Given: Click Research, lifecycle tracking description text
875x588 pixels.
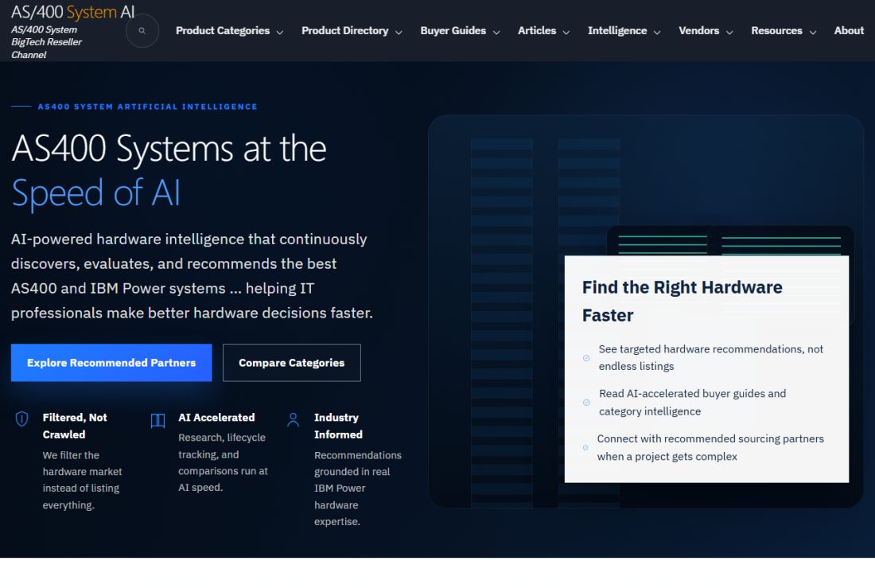Looking at the screenshot, I should tap(223, 462).
